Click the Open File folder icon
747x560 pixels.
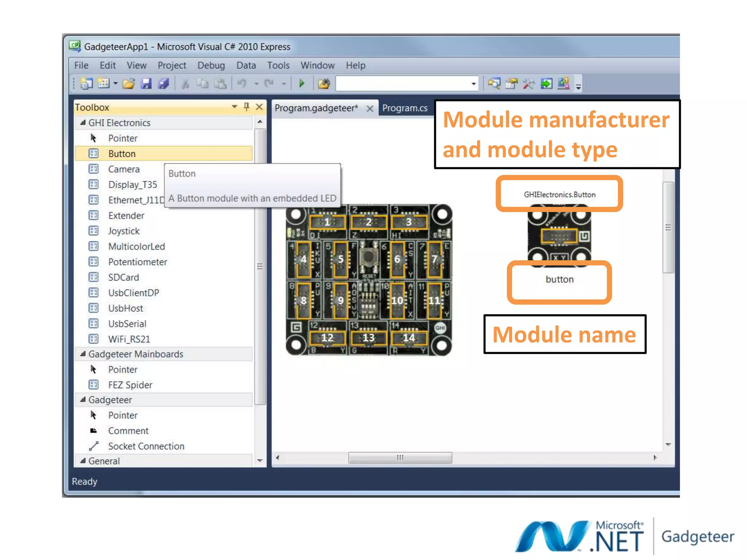click(128, 84)
